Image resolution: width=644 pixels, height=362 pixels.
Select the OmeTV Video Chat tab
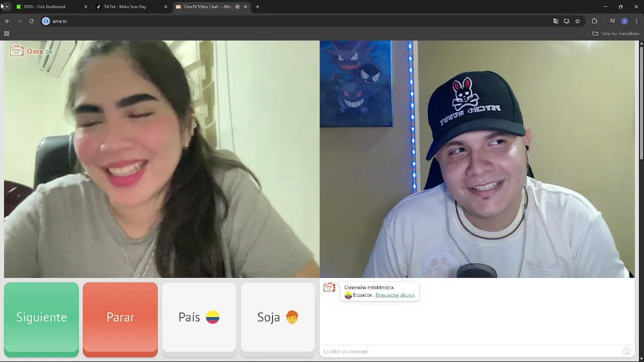[211, 7]
